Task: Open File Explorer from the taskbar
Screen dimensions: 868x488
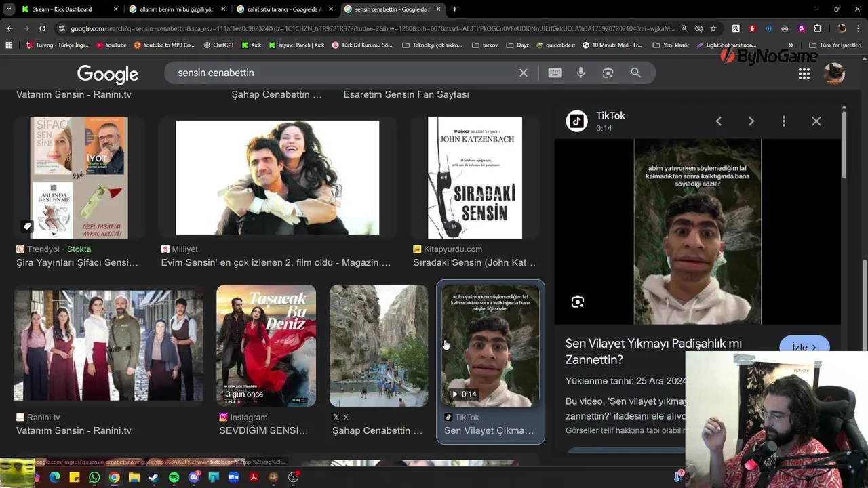Action: [x=134, y=478]
